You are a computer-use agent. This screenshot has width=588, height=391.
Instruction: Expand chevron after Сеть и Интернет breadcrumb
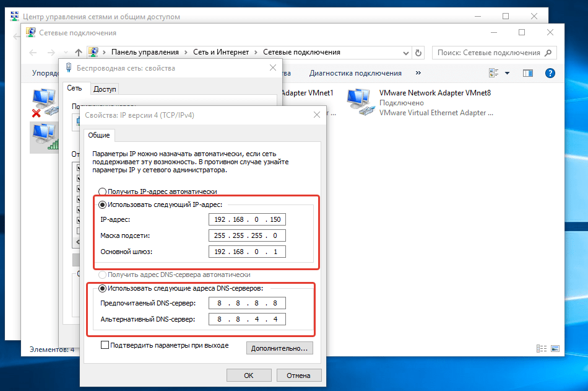(256, 53)
